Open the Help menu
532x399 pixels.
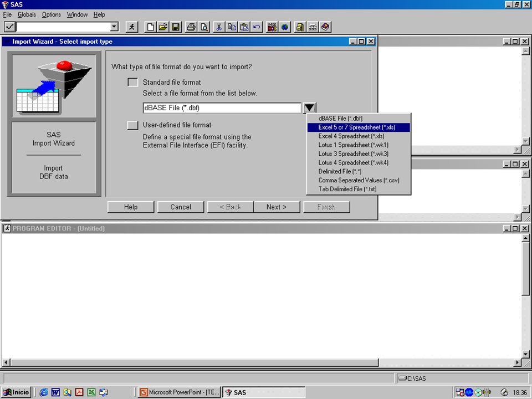point(99,14)
